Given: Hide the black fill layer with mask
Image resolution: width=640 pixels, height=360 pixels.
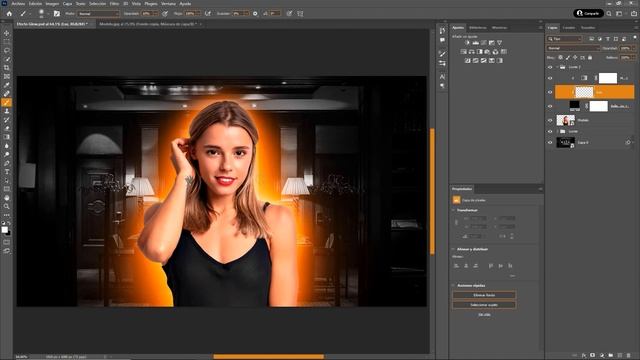Looking at the screenshot, I should pyautogui.click(x=550, y=106).
